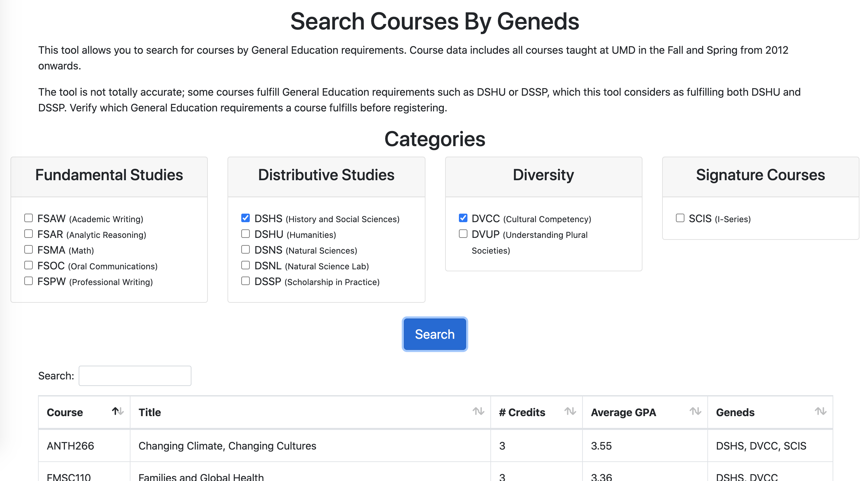The width and height of the screenshot is (868, 481).
Task: Sort table by Title column arrows
Action: point(478,411)
